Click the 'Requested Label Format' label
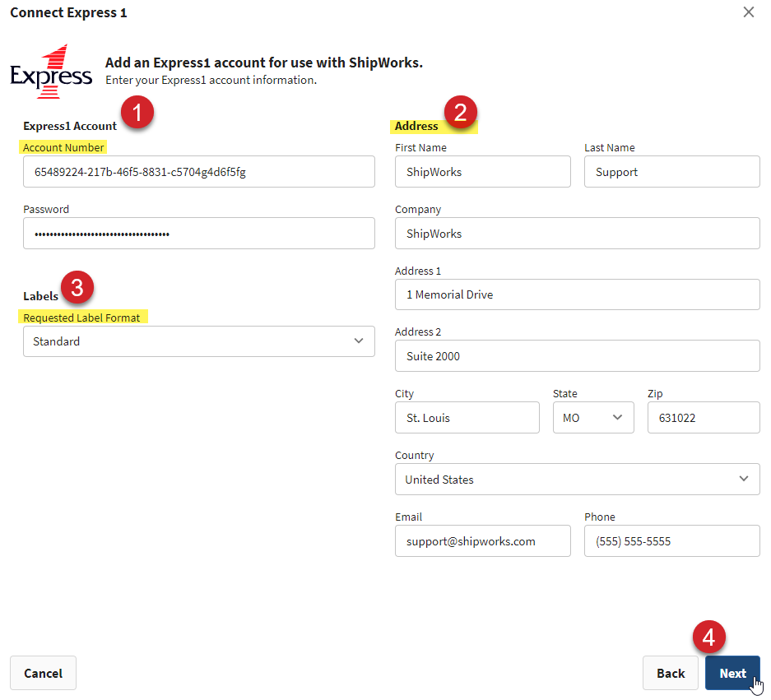The height and width of the screenshot is (700, 771). 81,318
